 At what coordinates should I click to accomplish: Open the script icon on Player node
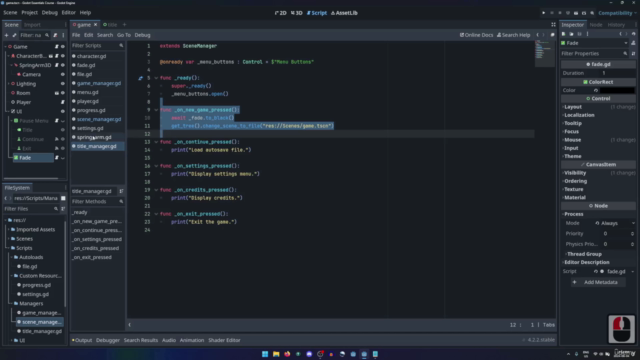pos(62,102)
